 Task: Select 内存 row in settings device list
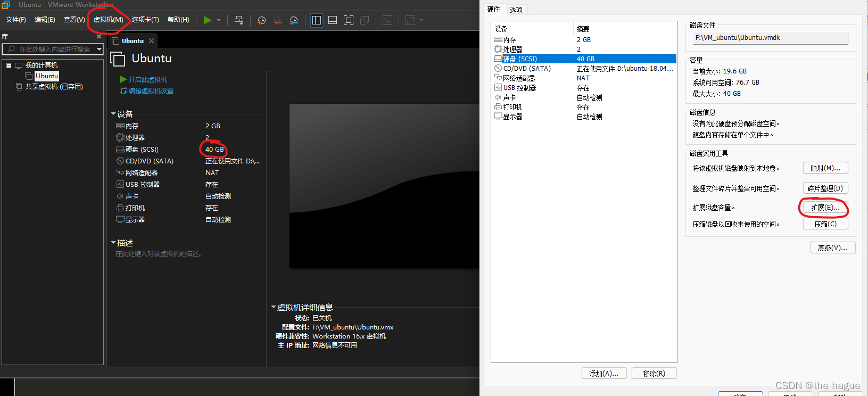coord(584,40)
